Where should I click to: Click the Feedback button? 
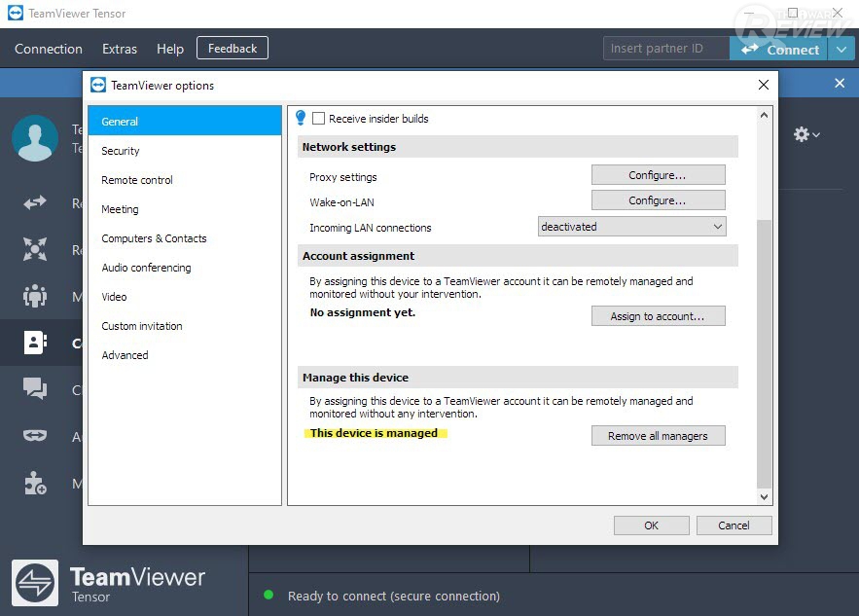tap(233, 49)
